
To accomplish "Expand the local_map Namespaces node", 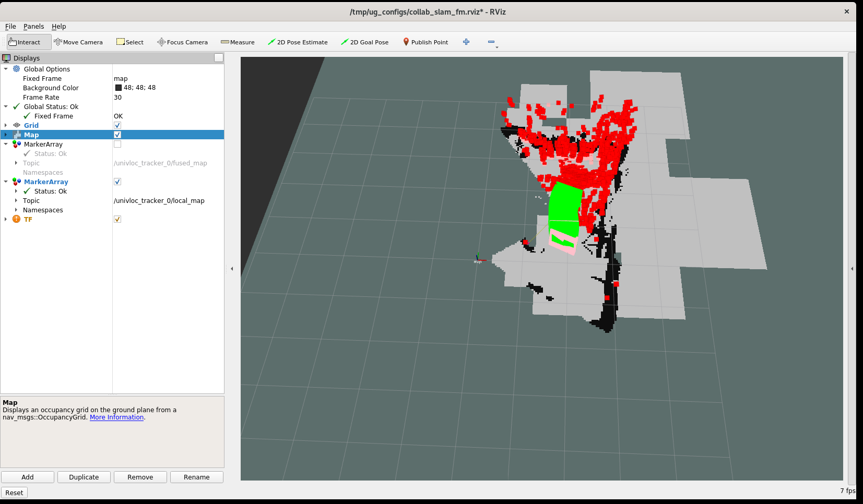I will (16, 210).
